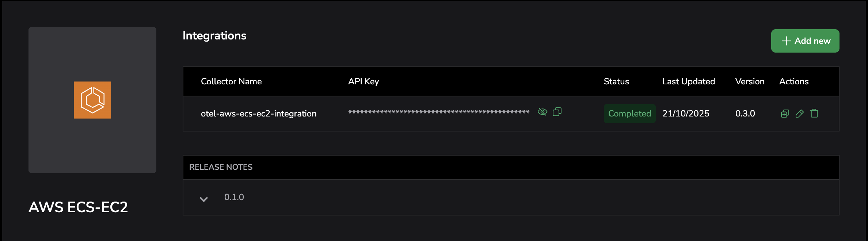This screenshot has width=868, height=241.
Task: Select the Status column header
Action: (616, 81)
